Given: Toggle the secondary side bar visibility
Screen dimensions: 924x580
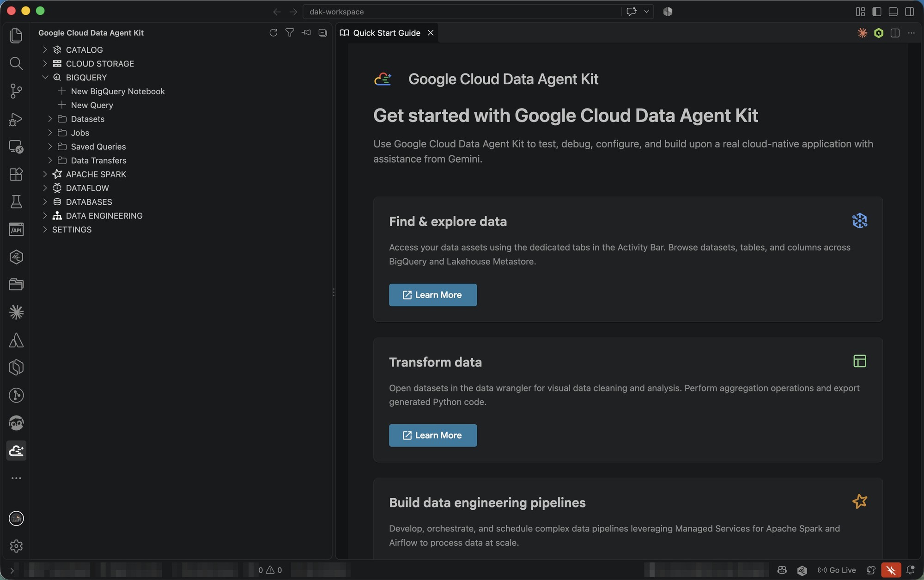Looking at the screenshot, I should pos(910,12).
